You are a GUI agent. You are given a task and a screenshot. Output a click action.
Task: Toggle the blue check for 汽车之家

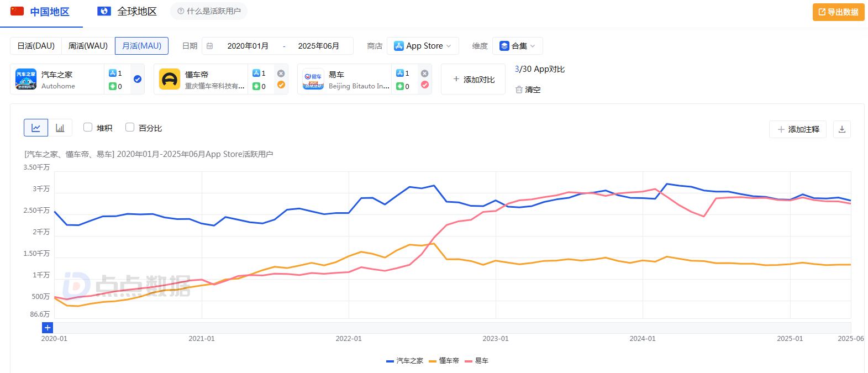pos(138,79)
